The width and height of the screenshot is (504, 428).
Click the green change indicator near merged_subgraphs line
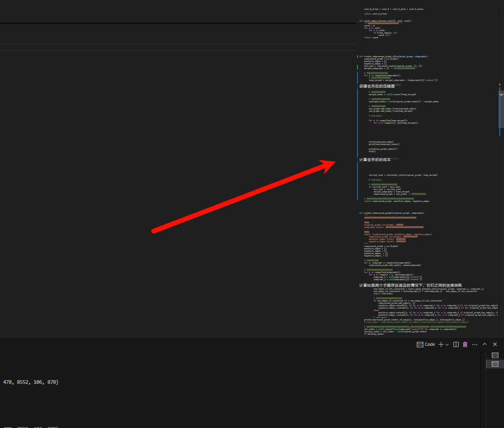[358, 68]
